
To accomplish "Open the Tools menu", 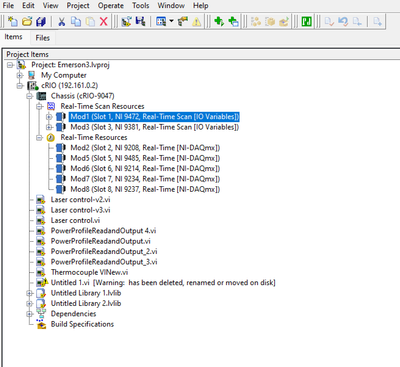I will point(140,6).
